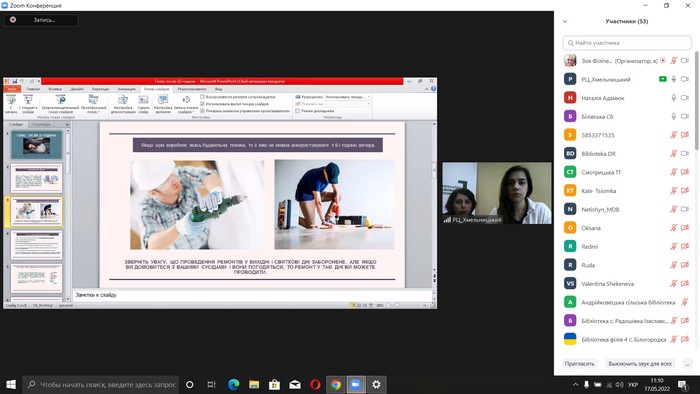Image resolution: width=700 pixels, height=394 pixels.
Task: Click Save icon in PowerPoint quick access
Action: (x=15, y=81)
